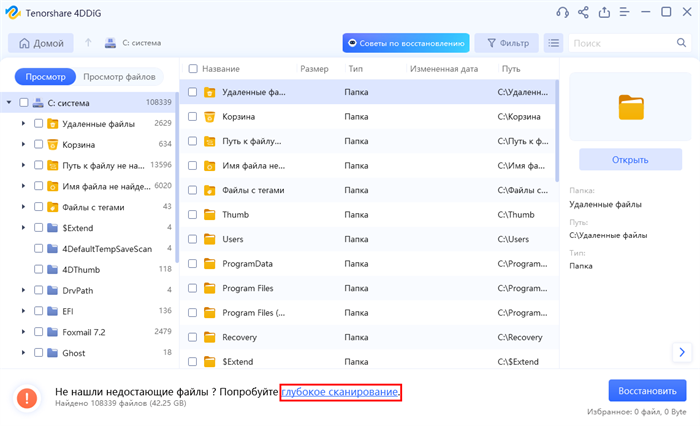Click the Ghost folder icon in tree

click(53, 353)
